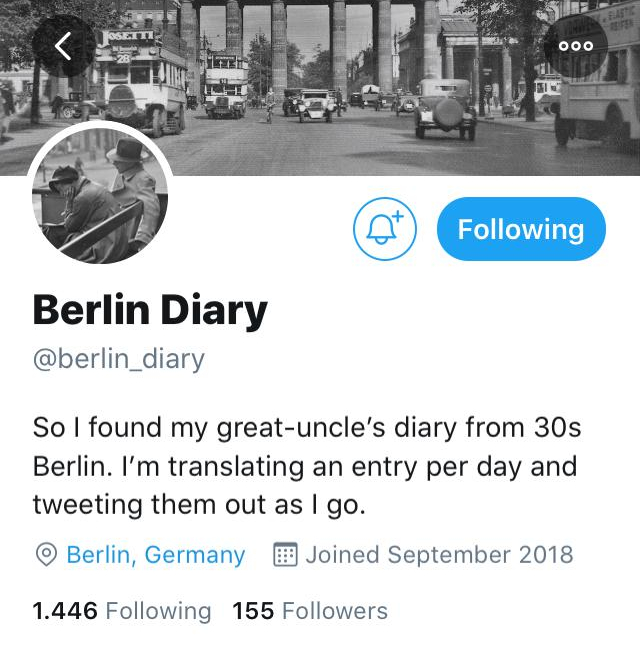The image size is (640, 648).
Task: Tap the location pin icon
Action: point(46,555)
